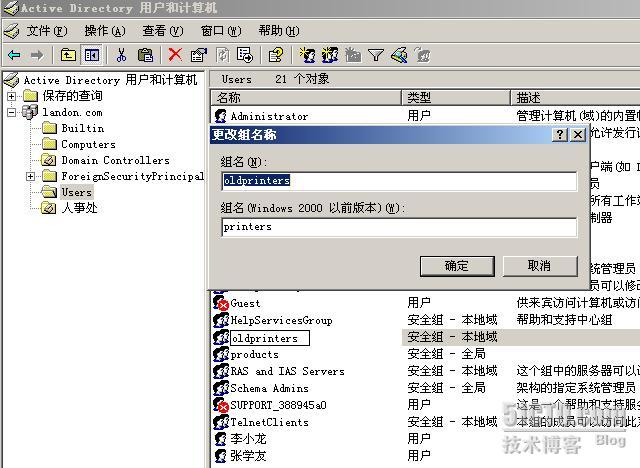640x468 pixels.
Task: Select RAS and IAS Servers group
Action: [287, 371]
